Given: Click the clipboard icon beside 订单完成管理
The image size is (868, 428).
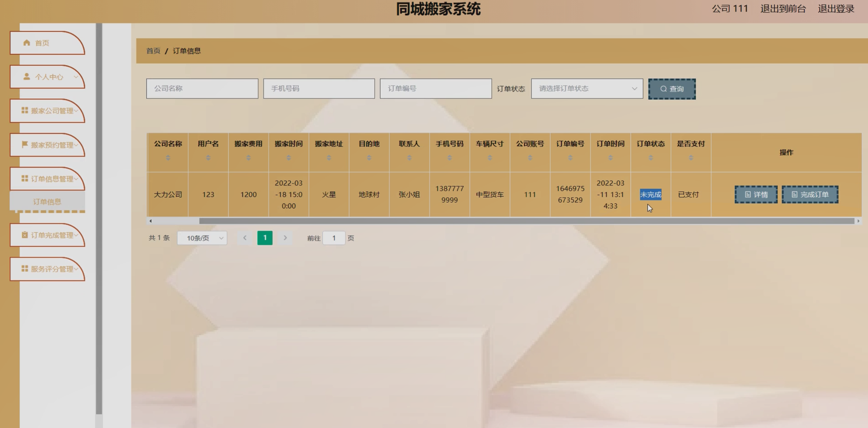Looking at the screenshot, I should 25,235.
